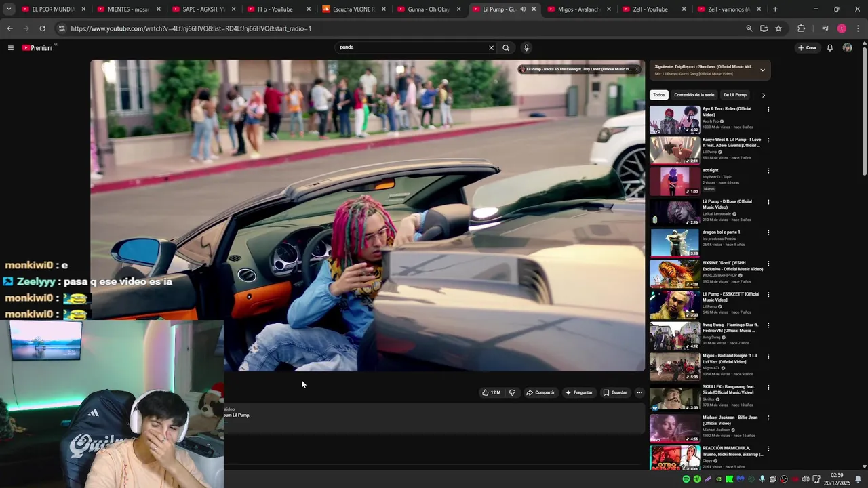Viewport: 868px width, 488px height.
Task: Open the media control playlist icon in toolbar
Action: (825, 28)
